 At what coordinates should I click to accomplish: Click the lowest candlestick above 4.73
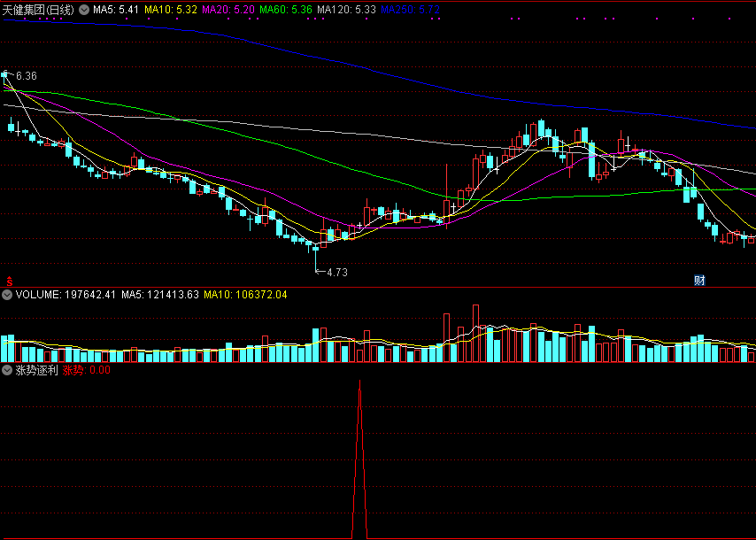[316, 256]
